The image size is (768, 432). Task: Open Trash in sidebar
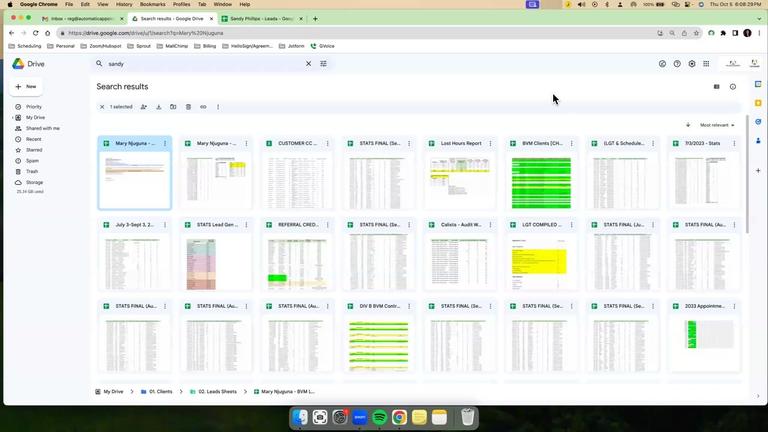[x=32, y=171]
